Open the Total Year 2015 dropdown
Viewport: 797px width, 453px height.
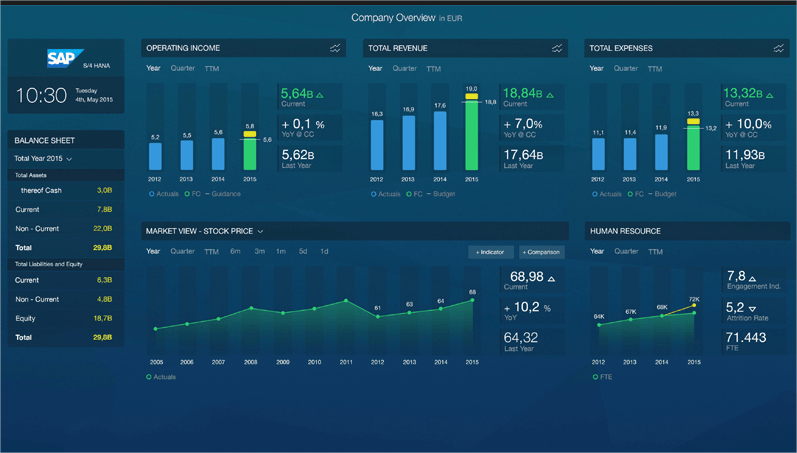tap(43, 159)
